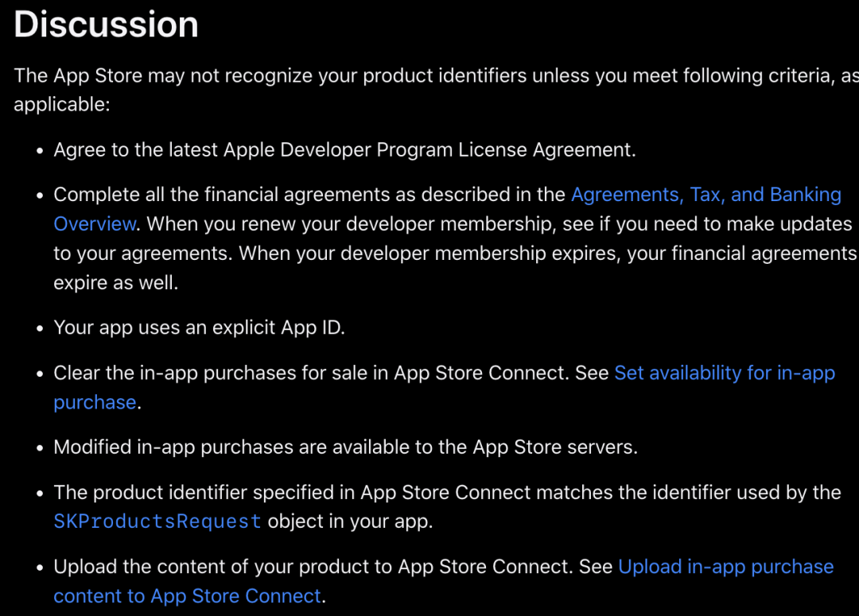
Task: Open the Agreements, Tax, and Banking link
Action: coord(706,195)
